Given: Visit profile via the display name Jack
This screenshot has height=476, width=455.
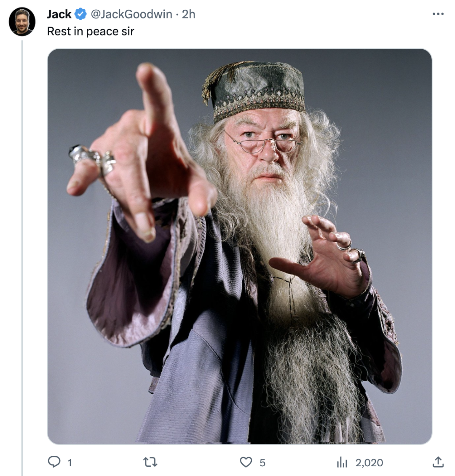Looking at the screenshot, I should [59, 14].
